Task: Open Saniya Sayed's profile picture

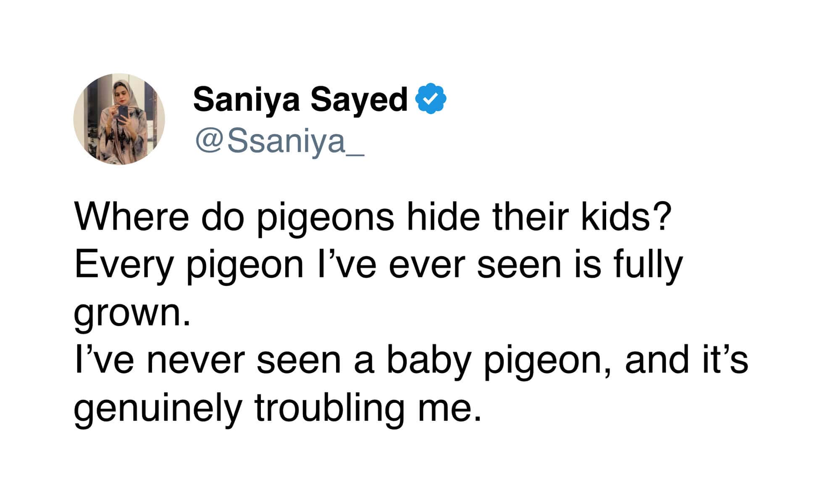Action: pyautogui.click(x=119, y=119)
